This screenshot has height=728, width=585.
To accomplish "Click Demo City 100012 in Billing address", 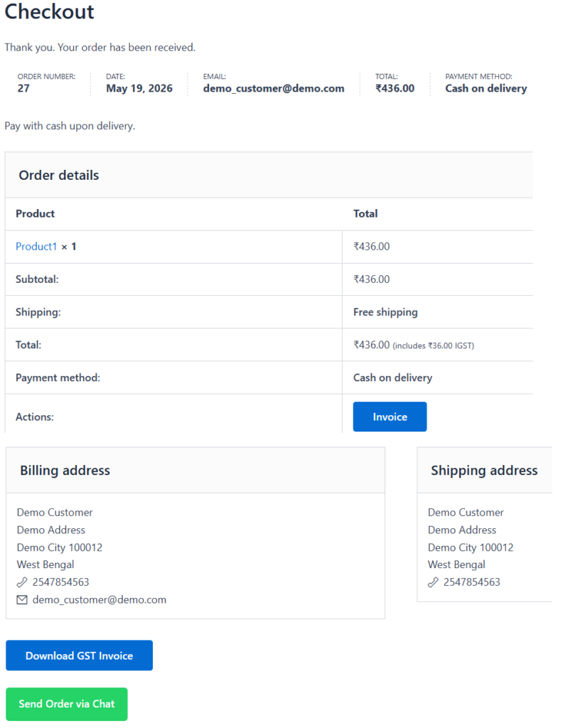I will coord(60,547).
